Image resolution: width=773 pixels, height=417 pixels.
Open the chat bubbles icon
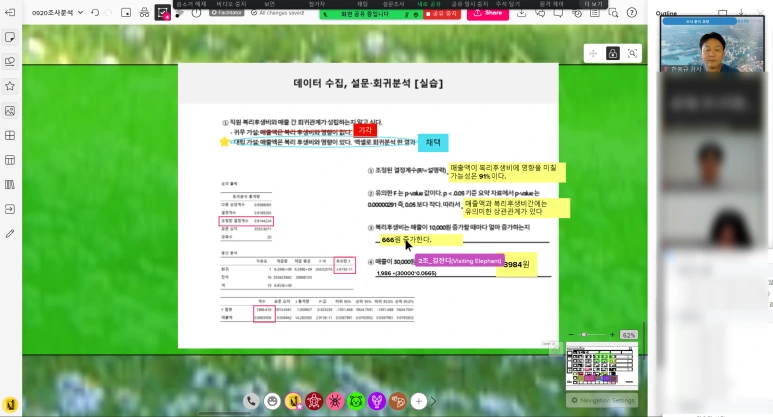pos(540,13)
